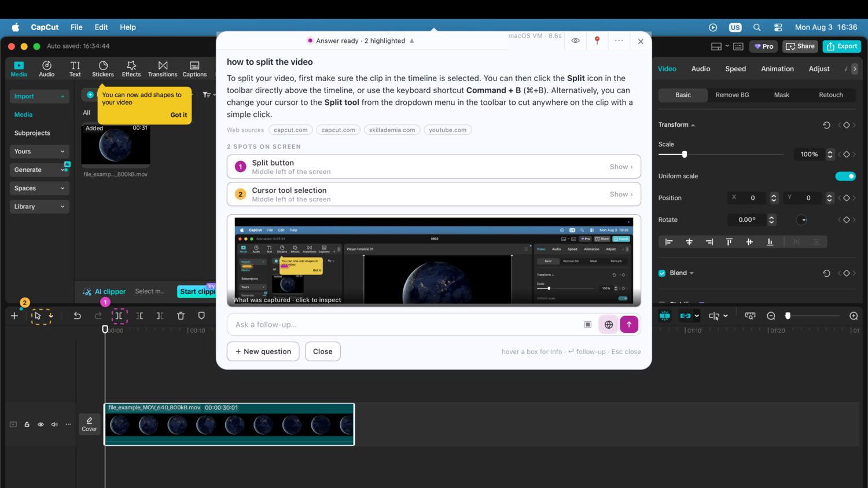The width and height of the screenshot is (868, 488).
Task: Click the Export button
Action: [843, 46]
